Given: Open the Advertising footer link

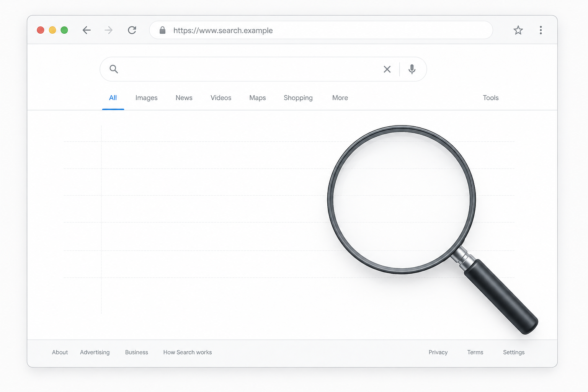Looking at the screenshot, I should click(x=95, y=352).
